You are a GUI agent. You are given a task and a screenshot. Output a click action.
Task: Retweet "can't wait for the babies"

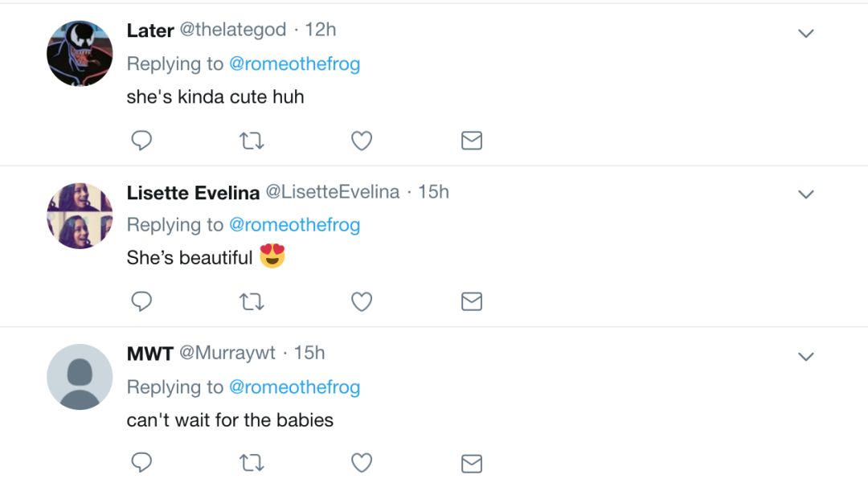coord(252,463)
